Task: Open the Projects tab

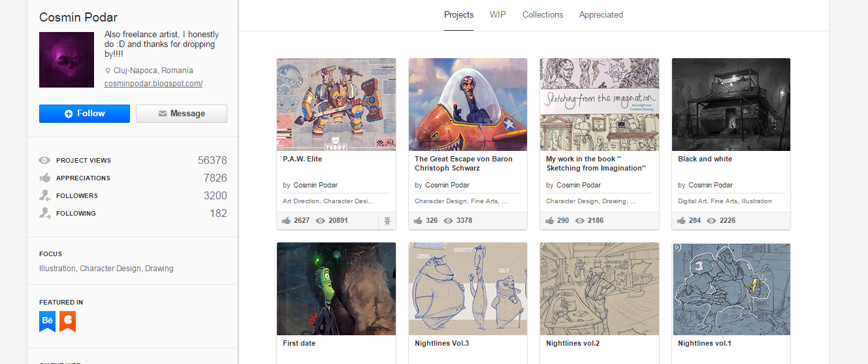Action: pyautogui.click(x=458, y=15)
